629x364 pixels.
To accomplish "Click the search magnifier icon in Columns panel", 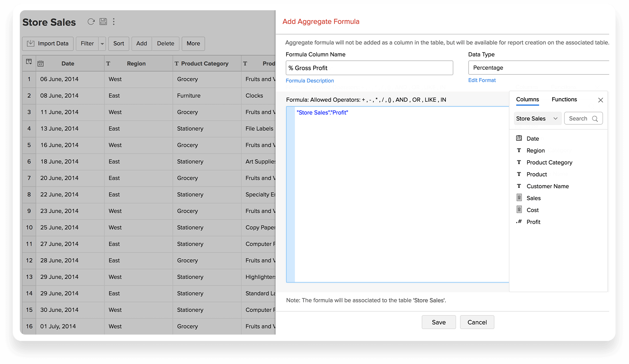I will pos(595,119).
